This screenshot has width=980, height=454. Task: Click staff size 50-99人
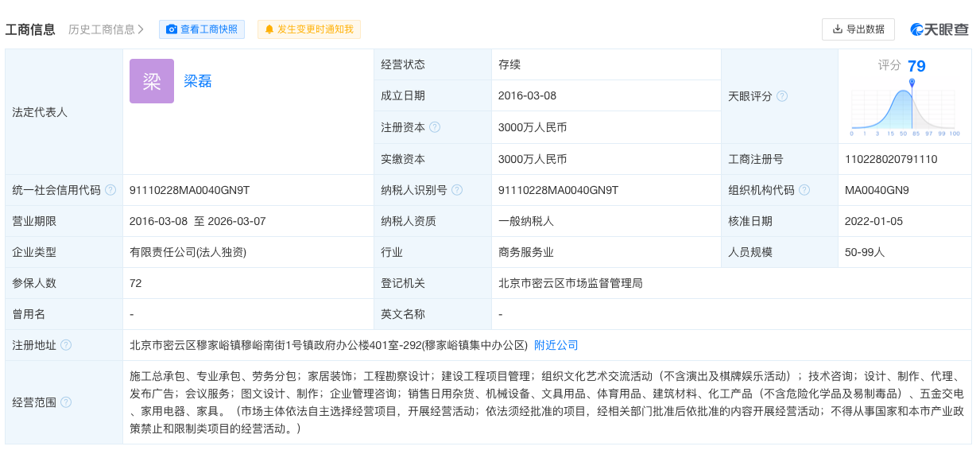click(865, 252)
